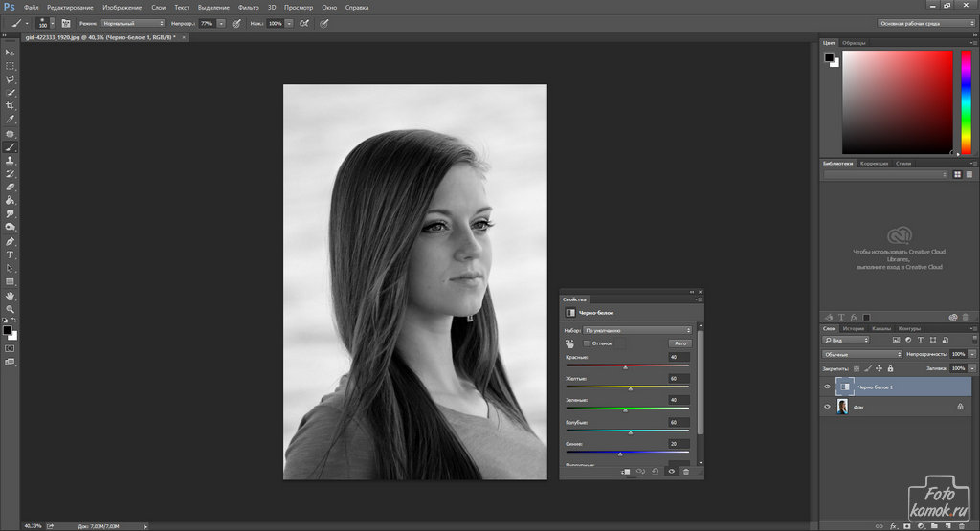Select the Hand tool
Viewport: 980px width, 531px height.
[10, 296]
